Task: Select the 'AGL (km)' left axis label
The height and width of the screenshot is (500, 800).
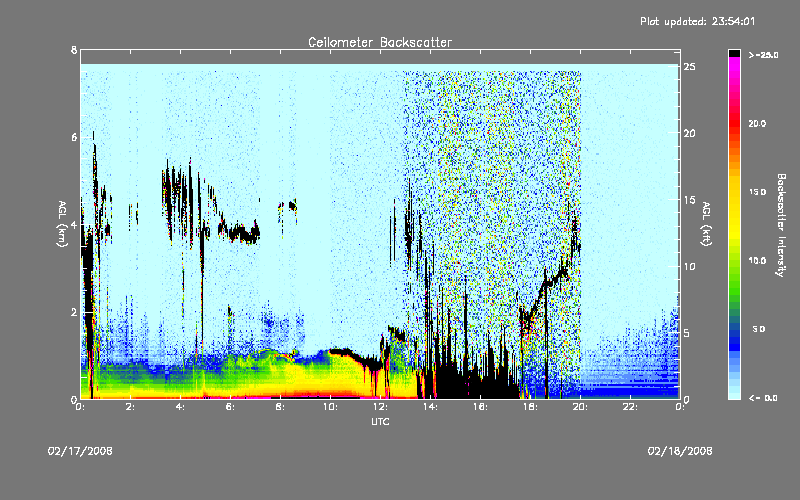Action: click(x=62, y=224)
